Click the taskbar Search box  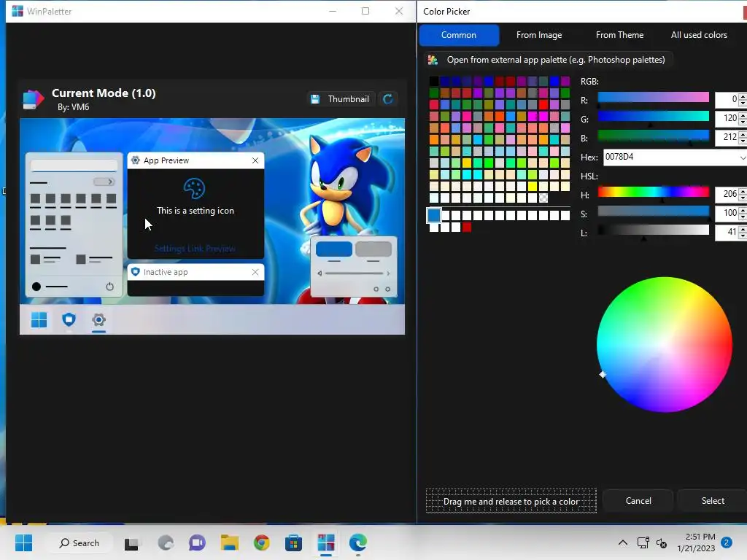point(79,542)
